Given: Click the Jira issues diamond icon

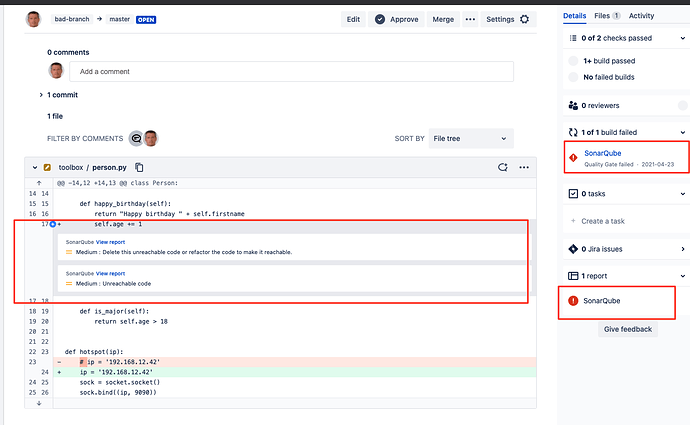Looking at the screenshot, I should point(573,249).
